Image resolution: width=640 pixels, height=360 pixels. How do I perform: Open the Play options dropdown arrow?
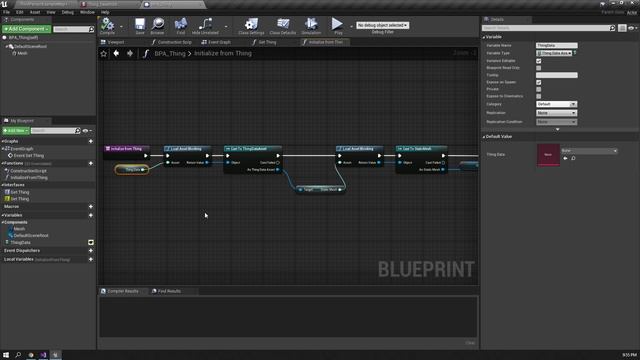pos(351,27)
